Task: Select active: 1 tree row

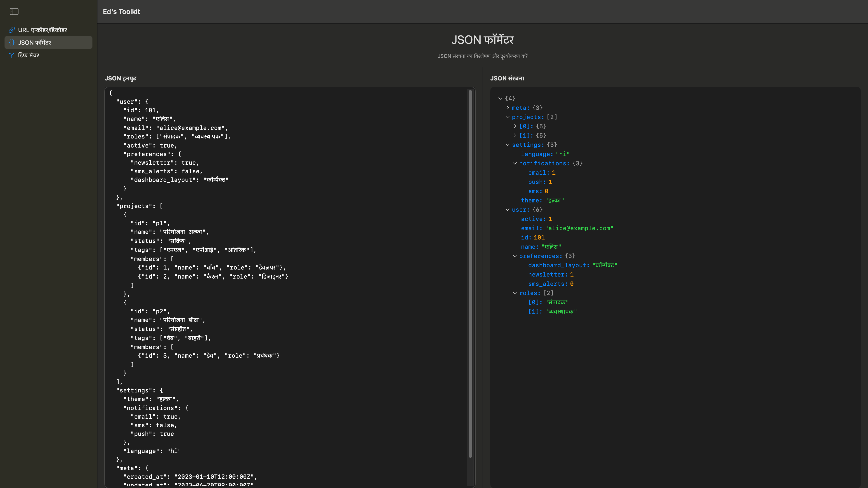Action: coord(536,219)
